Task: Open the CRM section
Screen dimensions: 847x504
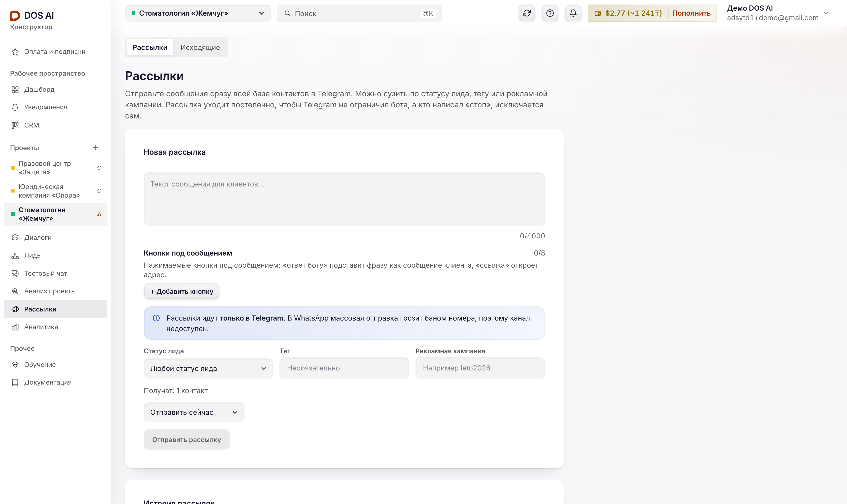Action: click(55, 125)
